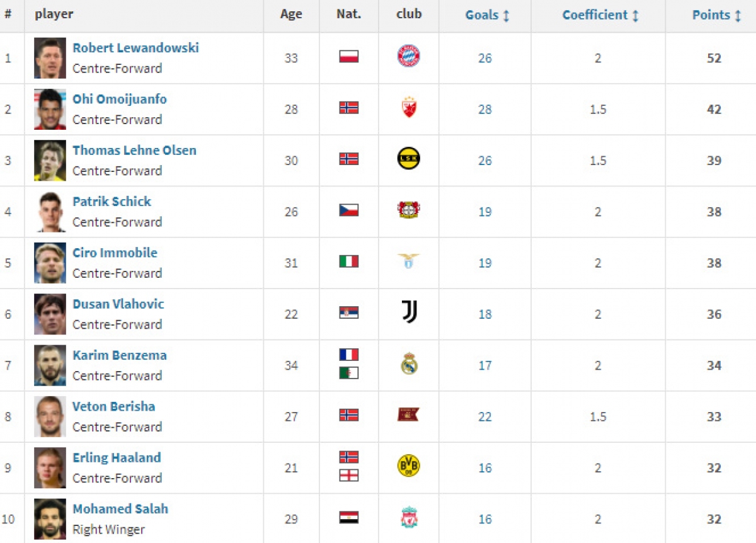Open the Real Madrid club crest
Viewport: 756px width, 543px height.
click(409, 364)
